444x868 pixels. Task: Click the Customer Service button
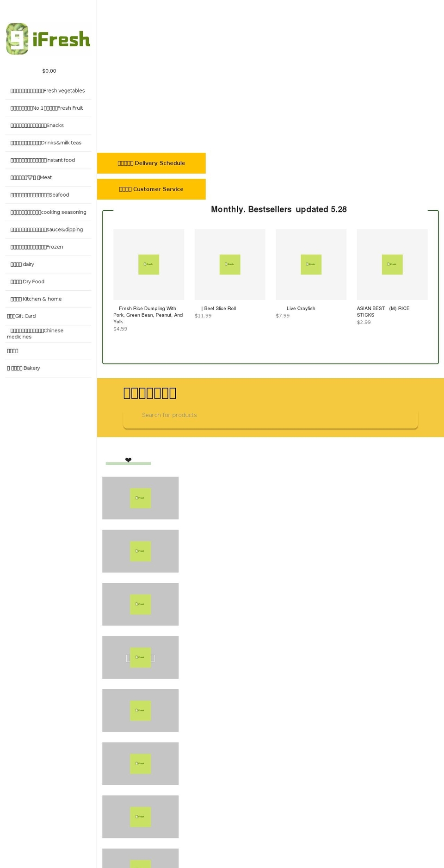[151, 189]
